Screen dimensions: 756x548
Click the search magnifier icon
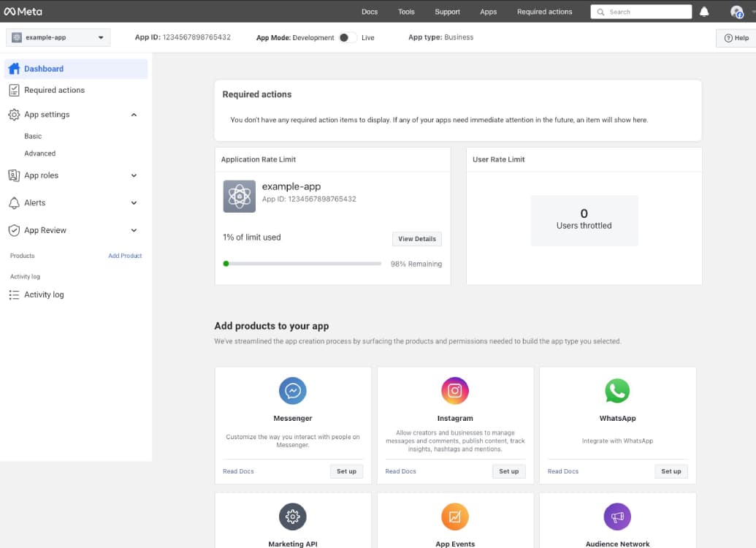(x=600, y=12)
